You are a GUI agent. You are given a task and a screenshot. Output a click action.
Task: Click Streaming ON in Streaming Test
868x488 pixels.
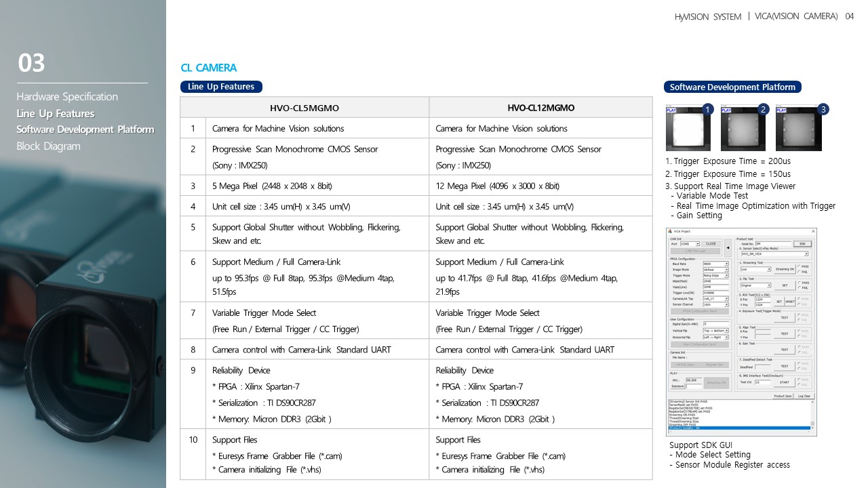pos(785,269)
